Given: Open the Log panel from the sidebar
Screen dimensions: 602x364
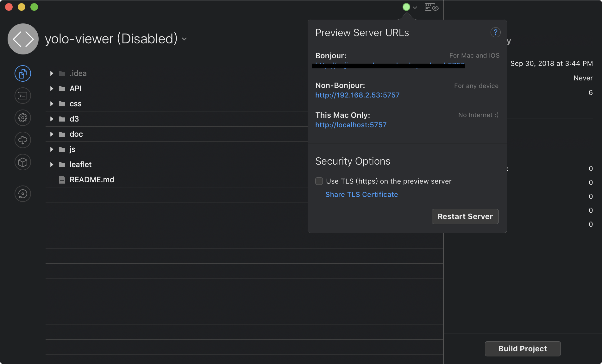Looking at the screenshot, I should [22, 96].
